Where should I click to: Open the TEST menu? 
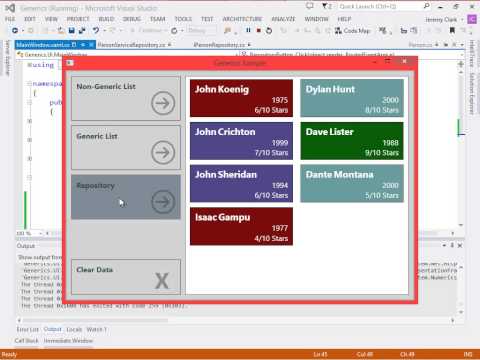click(207, 19)
